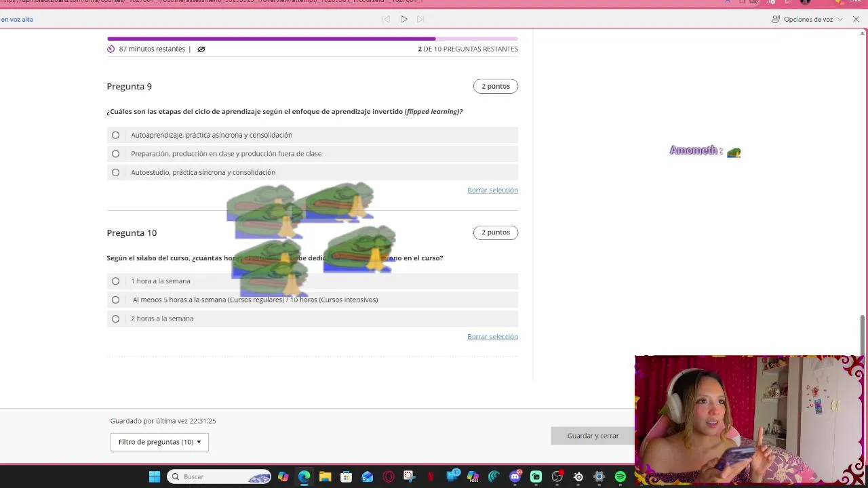Viewport: 868px width, 488px height.
Task: Open Microsoft Store from the taskbar
Action: pos(346,476)
